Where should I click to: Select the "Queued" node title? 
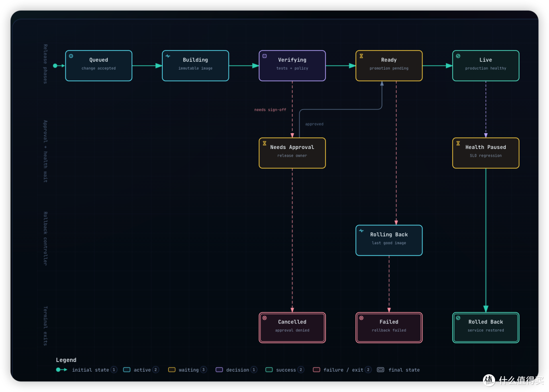(x=99, y=60)
